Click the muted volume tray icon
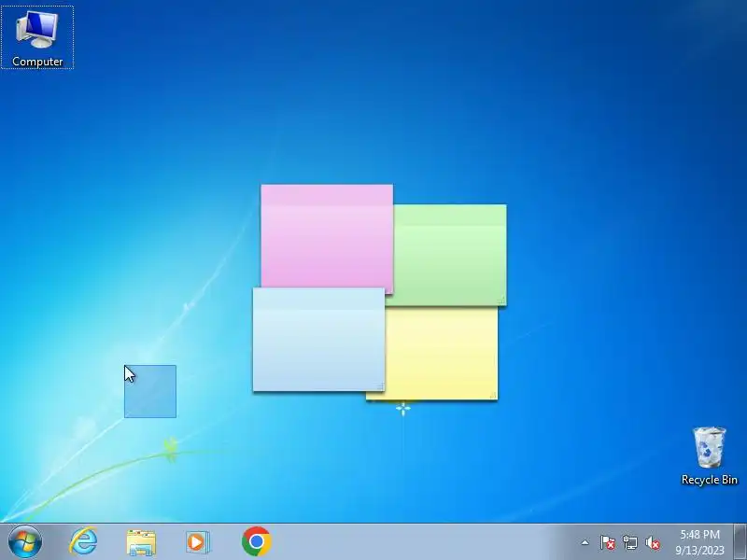Viewport: 747px width, 560px height. coord(652,542)
